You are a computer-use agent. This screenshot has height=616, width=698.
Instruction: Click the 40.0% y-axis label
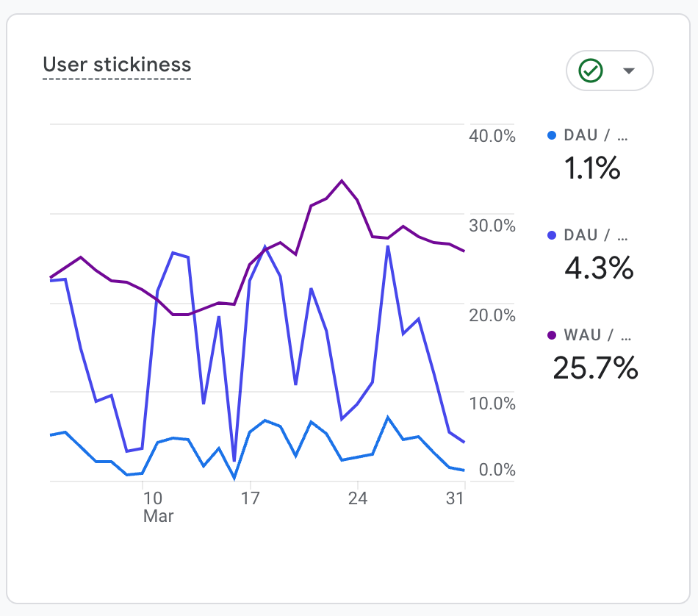pos(492,136)
